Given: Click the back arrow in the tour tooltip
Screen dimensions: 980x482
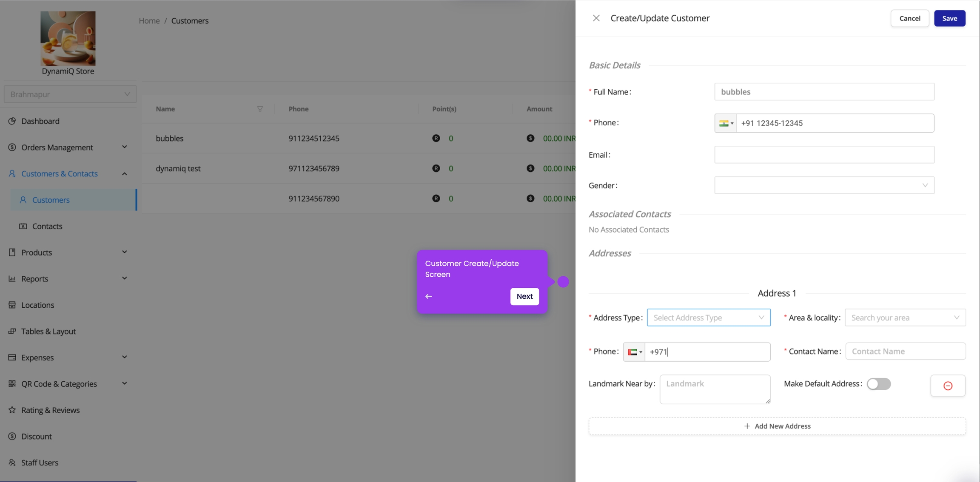Looking at the screenshot, I should click(428, 296).
